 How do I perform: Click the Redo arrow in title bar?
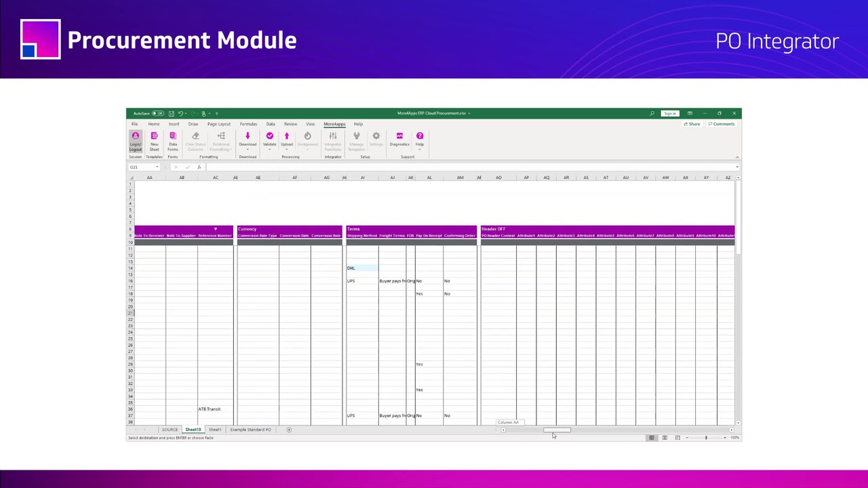click(x=193, y=113)
